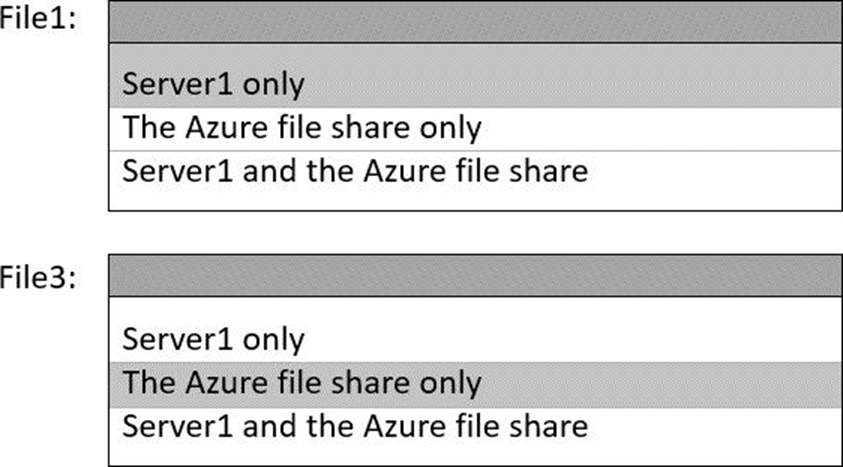This screenshot has width=843, height=467.
Task: Select "Server1 only" under File1
Action: tap(213, 84)
